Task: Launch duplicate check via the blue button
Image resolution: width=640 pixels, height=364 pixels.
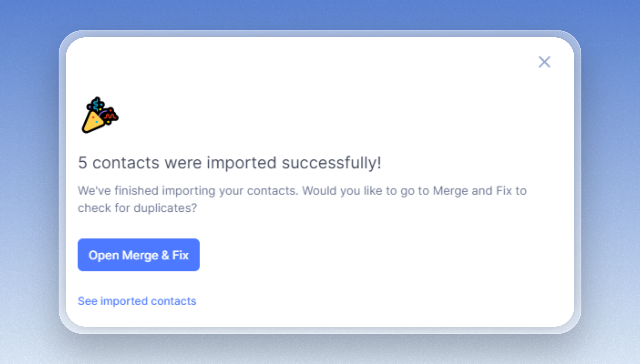Action: pos(139,255)
